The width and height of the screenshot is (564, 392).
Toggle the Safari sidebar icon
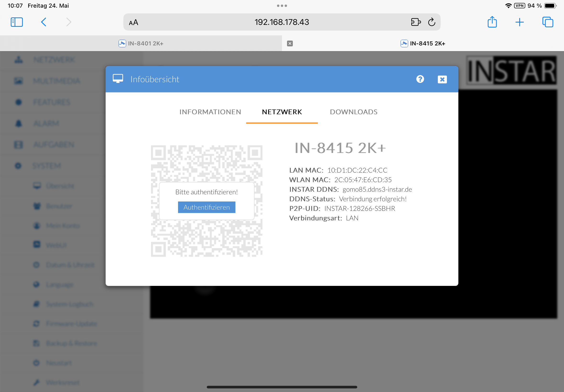(x=17, y=22)
